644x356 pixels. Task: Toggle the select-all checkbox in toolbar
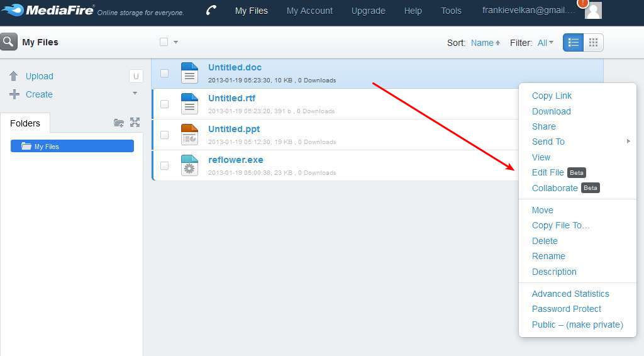[x=164, y=42]
